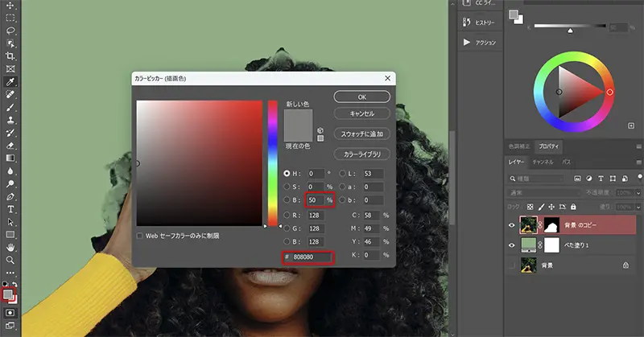Select the L radio button
644x337 pixels.
pos(342,174)
